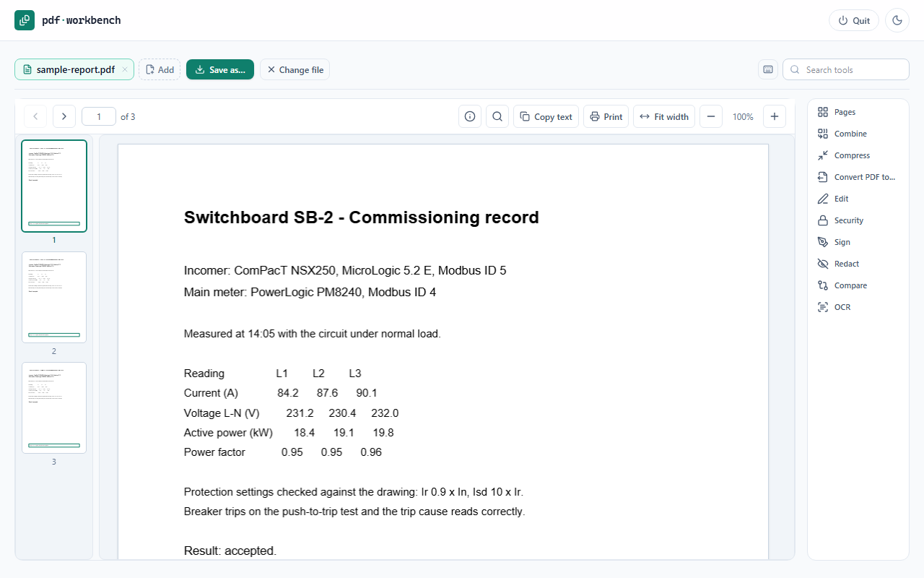Viewport: 924px width, 578px height.
Task: Click the pdf·workbench logo icon
Action: coord(25,20)
